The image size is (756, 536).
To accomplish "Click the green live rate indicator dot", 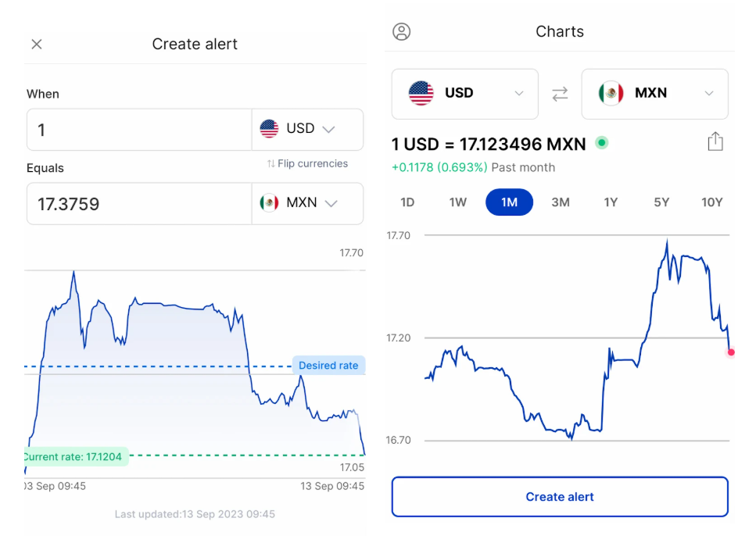I will point(601,143).
